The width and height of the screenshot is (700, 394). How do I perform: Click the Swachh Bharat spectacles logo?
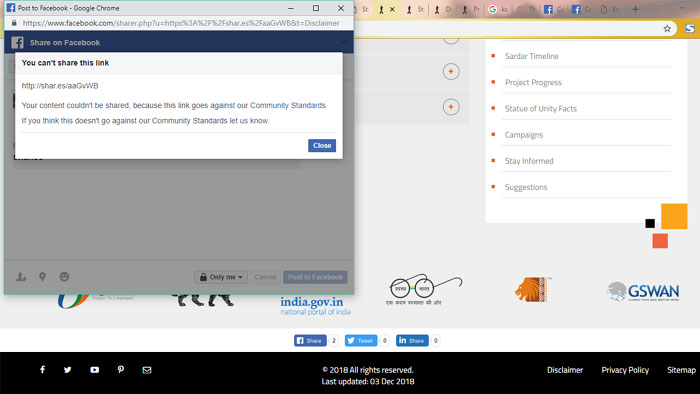(425, 289)
